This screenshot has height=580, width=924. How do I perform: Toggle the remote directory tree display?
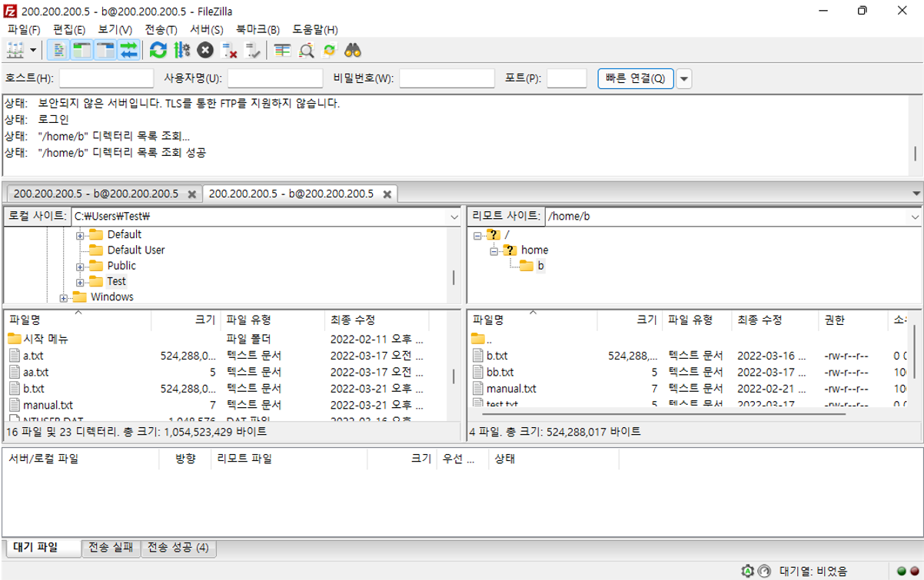[x=105, y=51]
